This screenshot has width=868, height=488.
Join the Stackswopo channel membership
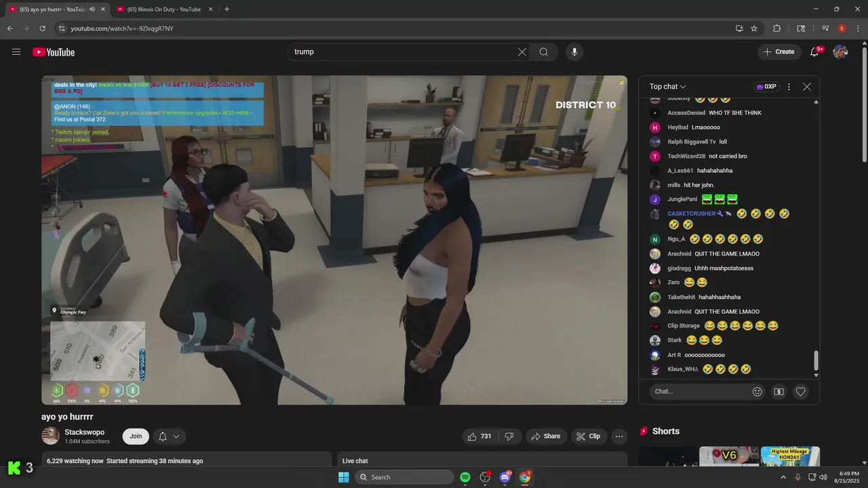coord(136,436)
